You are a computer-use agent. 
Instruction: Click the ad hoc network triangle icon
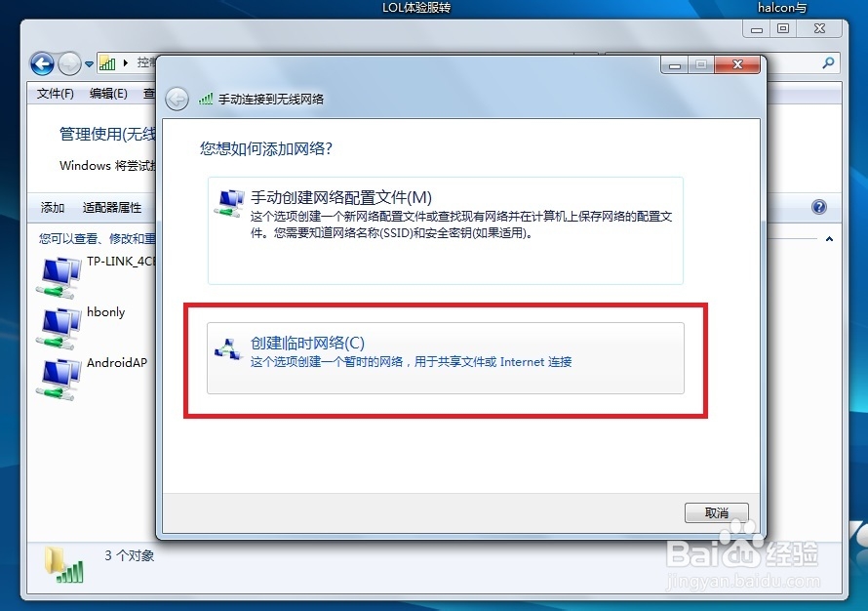click(228, 350)
